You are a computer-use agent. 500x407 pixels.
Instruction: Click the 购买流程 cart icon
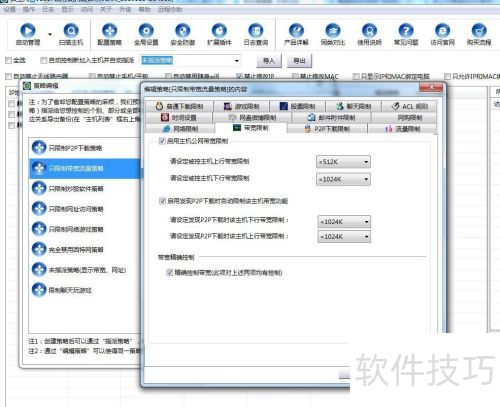tap(479, 30)
